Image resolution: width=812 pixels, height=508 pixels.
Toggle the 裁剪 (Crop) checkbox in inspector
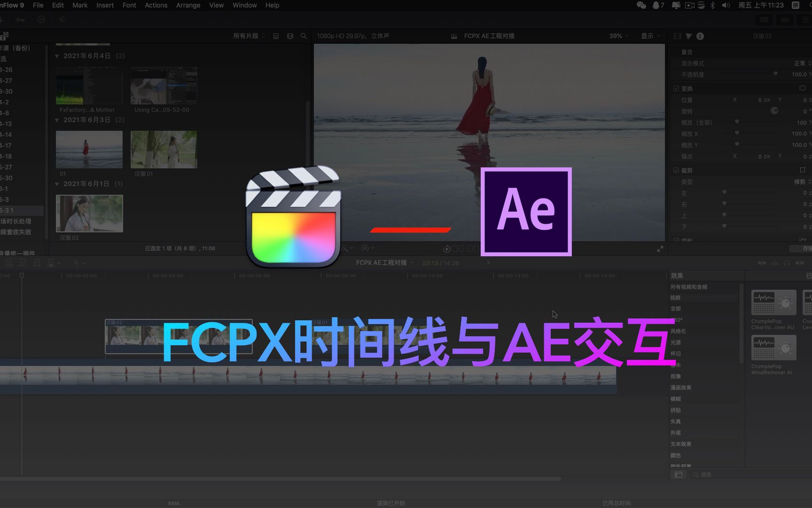pos(676,170)
